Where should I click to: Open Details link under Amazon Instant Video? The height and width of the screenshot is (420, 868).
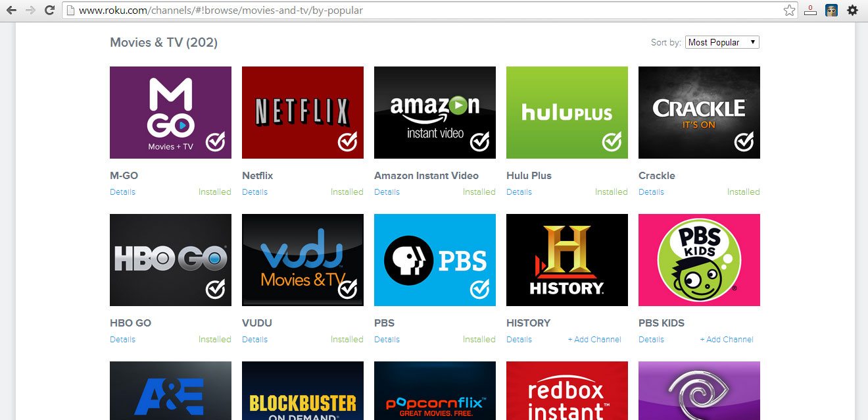point(387,192)
